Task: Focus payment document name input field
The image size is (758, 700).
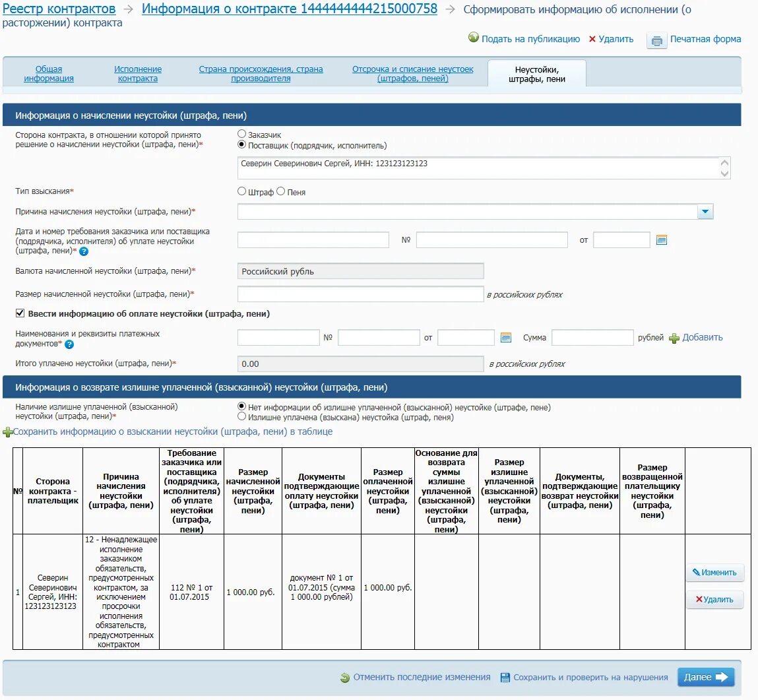Action: pyautogui.click(x=278, y=337)
